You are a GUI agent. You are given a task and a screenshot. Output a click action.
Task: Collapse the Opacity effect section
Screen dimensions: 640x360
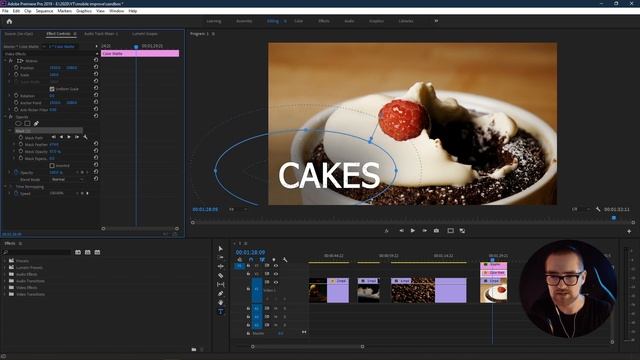point(5,117)
